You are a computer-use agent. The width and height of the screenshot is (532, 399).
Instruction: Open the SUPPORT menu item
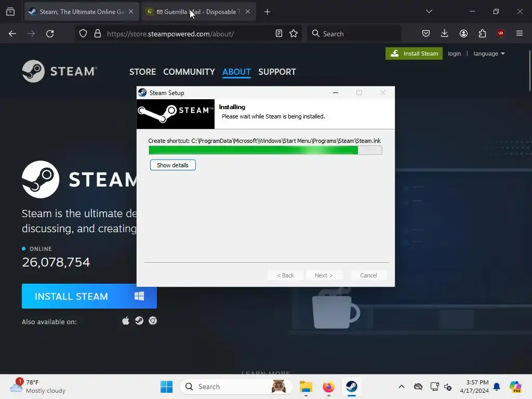(x=277, y=72)
